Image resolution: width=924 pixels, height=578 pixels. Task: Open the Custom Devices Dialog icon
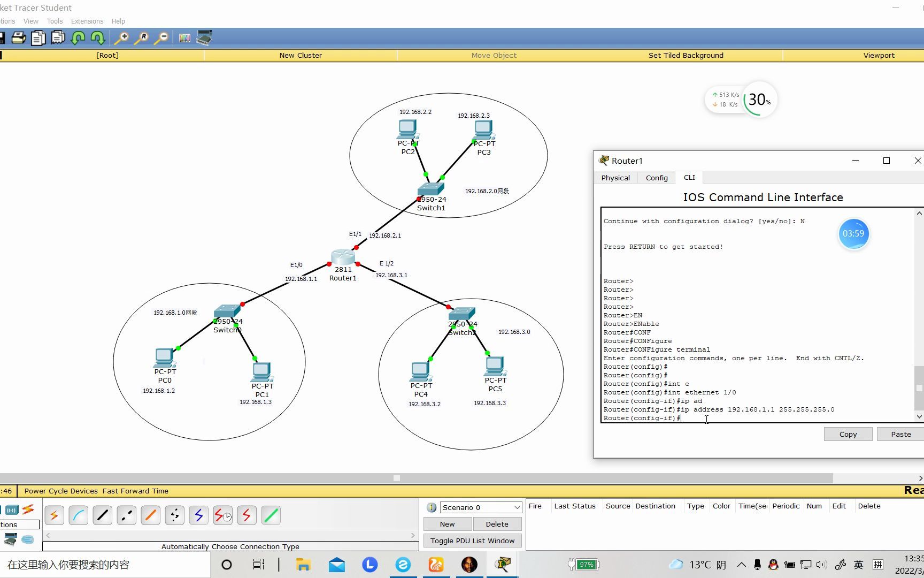pyautogui.click(x=204, y=37)
